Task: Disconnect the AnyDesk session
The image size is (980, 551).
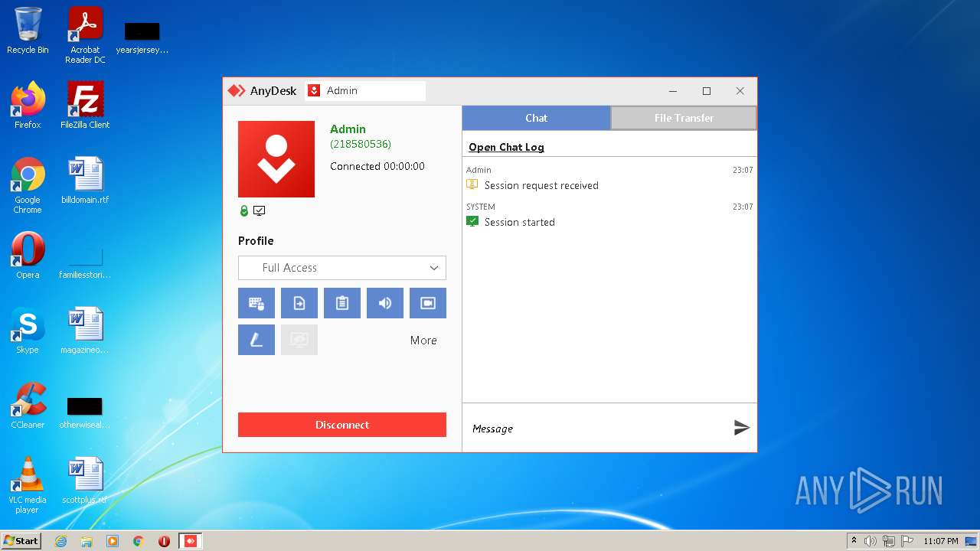Action: point(342,425)
